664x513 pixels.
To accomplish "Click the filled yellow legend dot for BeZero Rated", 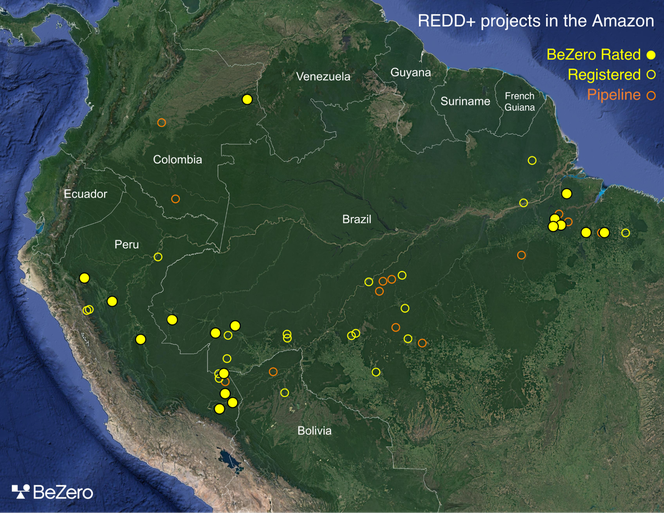I will click(x=651, y=55).
